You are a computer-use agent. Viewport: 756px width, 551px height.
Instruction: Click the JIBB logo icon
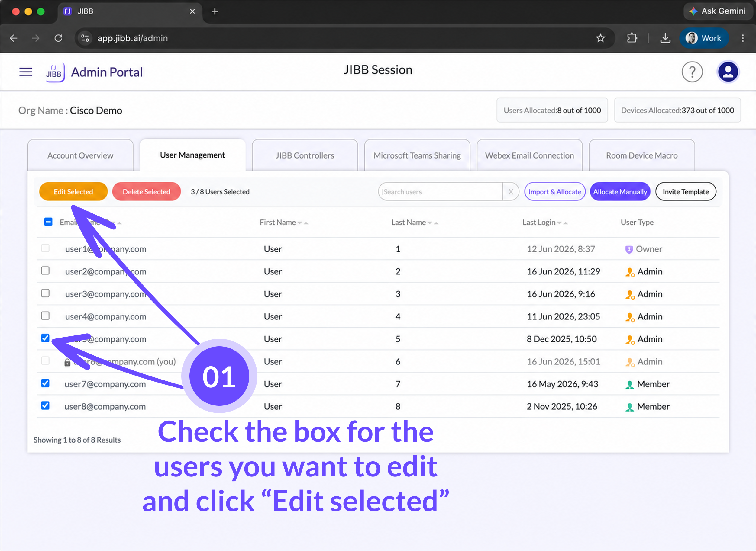[x=55, y=72]
